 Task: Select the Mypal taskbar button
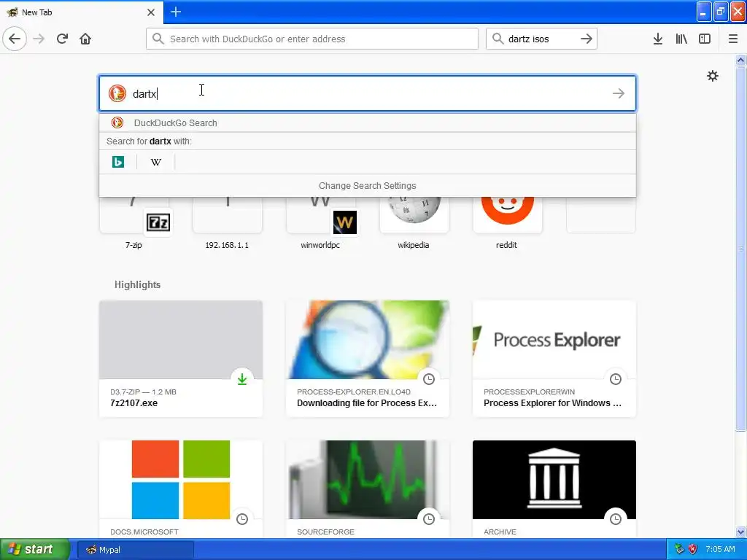(x=136, y=550)
